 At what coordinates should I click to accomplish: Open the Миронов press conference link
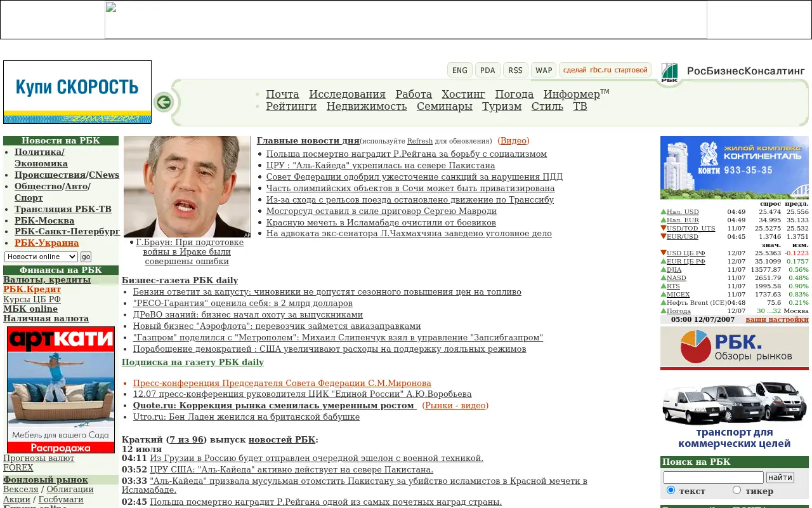(x=282, y=383)
